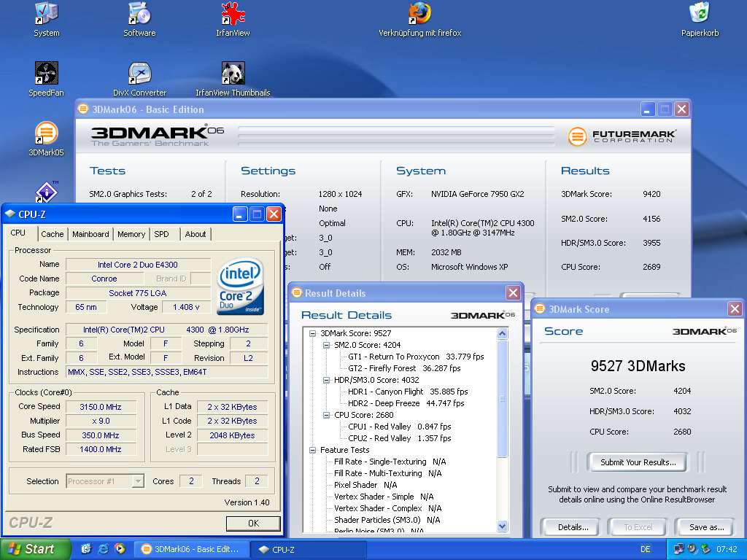Select HDR2 - Deep Freeze row
This screenshot has height=560, width=747.
pyautogui.click(x=406, y=403)
